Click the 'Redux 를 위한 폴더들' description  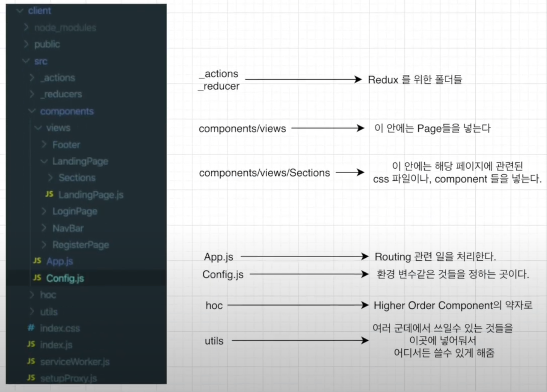click(415, 80)
